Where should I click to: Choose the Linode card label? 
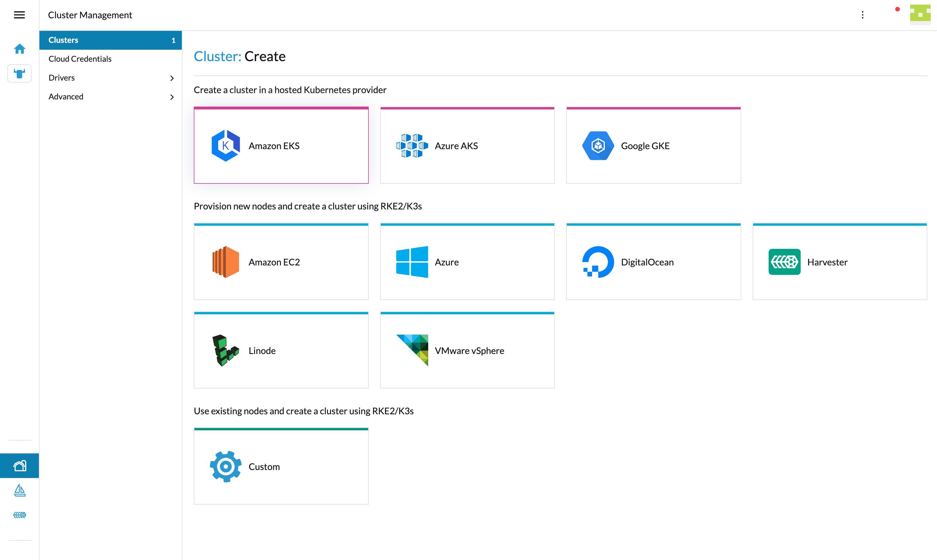point(262,351)
